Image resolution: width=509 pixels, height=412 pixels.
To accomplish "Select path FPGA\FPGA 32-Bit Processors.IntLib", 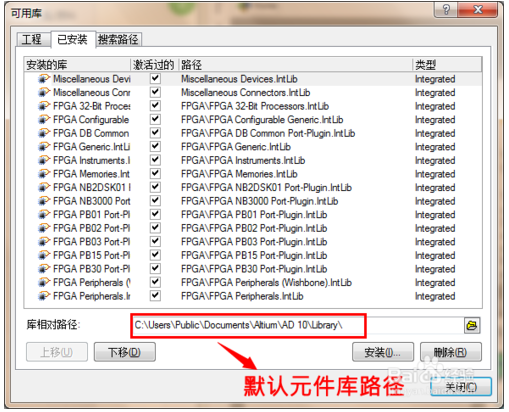I will [x=255, y=106].
